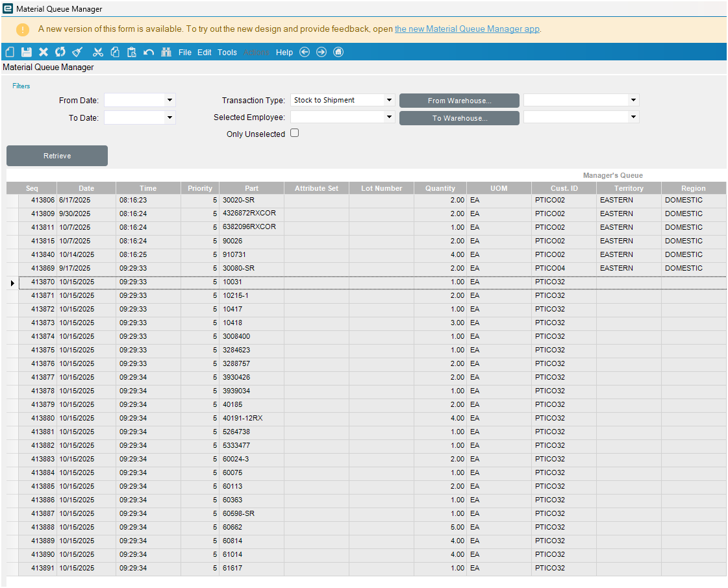Click the Clear broom icon
Viewport: 728px width, 588px height.
pos(78,52)
